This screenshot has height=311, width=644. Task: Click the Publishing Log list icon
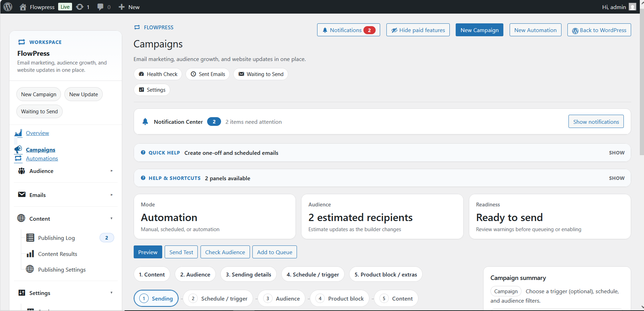coord(30,238)
